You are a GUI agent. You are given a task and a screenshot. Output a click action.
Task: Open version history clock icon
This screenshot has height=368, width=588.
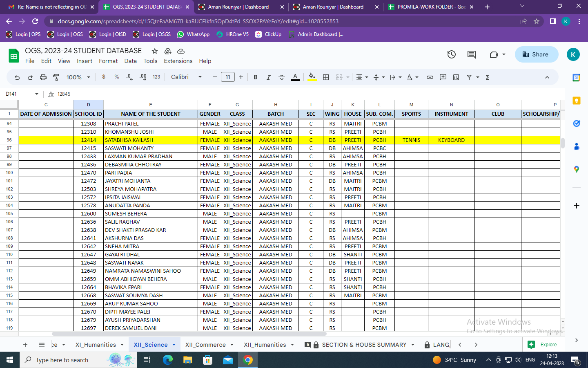pyautogui.click(x=451, y=54)
